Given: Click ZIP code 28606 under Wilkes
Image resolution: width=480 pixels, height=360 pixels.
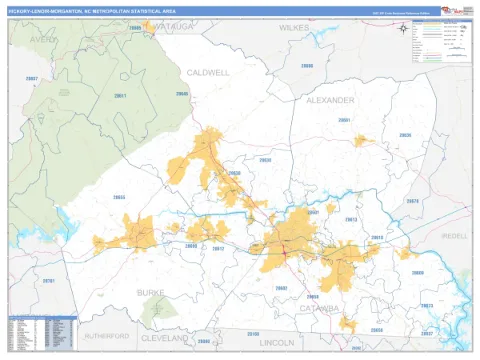Looking at the screenshot, I should 307,66.
